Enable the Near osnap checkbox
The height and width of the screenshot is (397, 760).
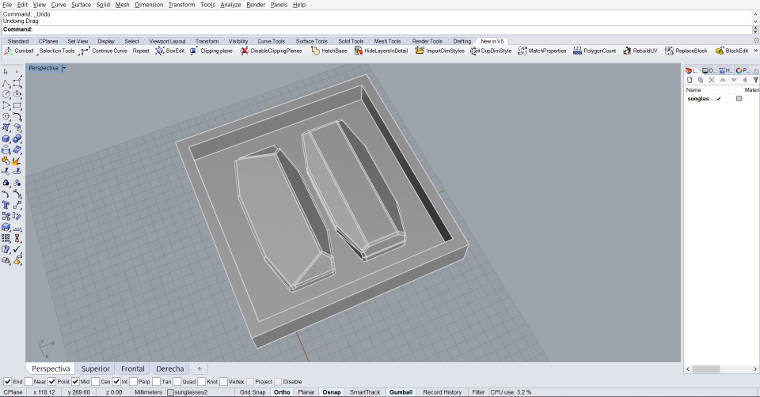pyautogui.click(x=29, y=381)
